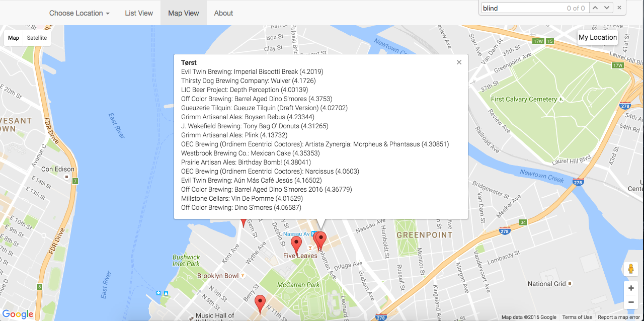Click the Grimm Artisanal Ales Plink entry
644x321 pixels.
(x=234, y=135)
